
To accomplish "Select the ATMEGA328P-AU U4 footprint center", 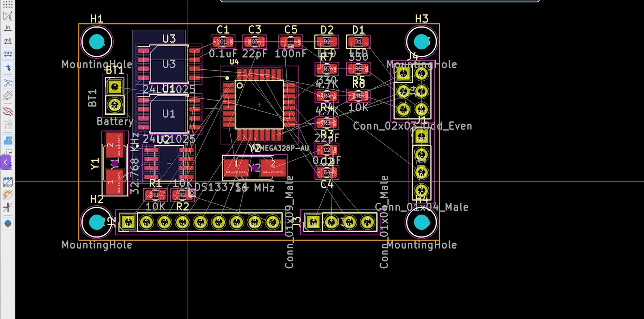I will [259, 105].
